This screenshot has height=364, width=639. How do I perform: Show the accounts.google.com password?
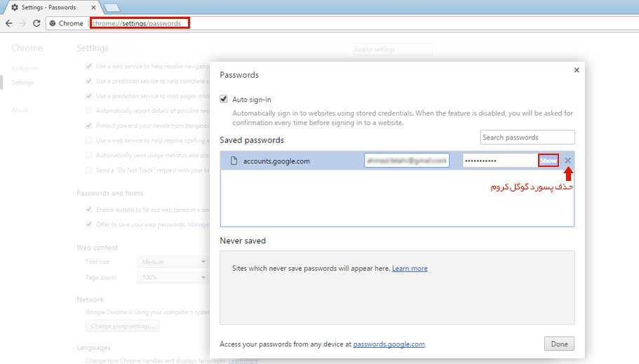tap(548, 161)
